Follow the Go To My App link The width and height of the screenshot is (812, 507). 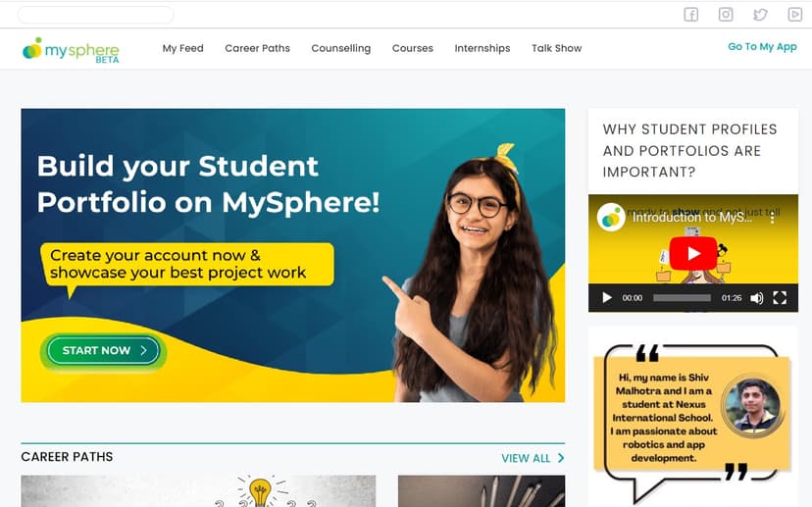[x=762, y=47]
